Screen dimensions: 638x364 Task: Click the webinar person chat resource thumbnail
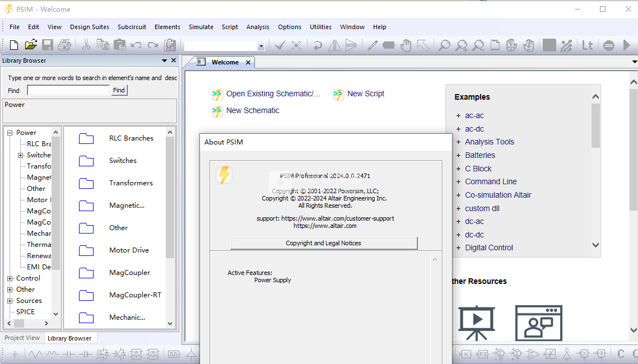pos(539,323)
